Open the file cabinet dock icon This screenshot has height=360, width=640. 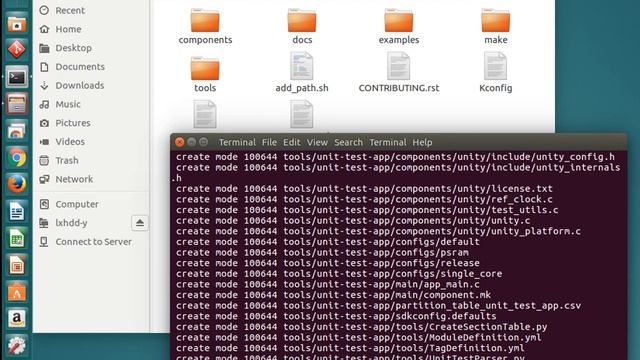click(17, 103)
